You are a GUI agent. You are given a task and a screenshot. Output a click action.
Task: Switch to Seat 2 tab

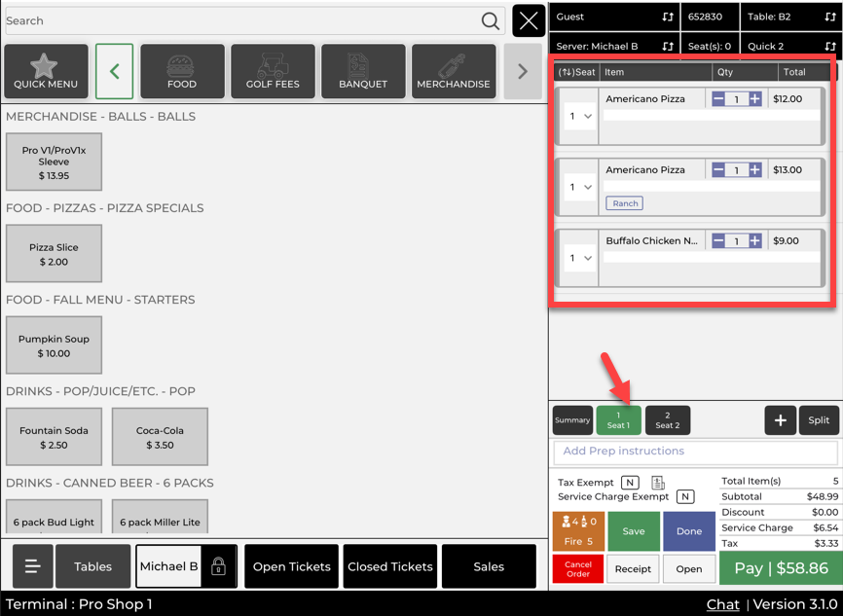[667, 420]
